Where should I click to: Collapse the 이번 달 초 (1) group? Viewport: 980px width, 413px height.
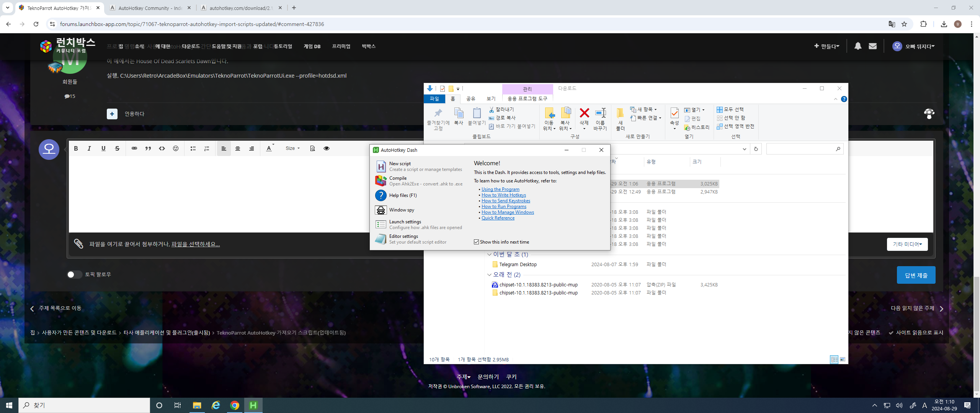pos(489,254)
